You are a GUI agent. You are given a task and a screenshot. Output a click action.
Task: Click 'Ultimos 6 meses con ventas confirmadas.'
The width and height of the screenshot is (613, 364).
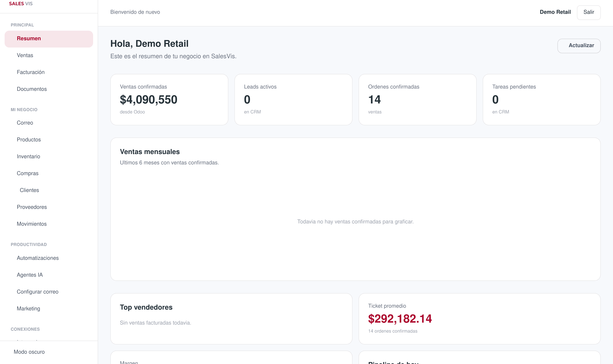(x=169, y=163)
